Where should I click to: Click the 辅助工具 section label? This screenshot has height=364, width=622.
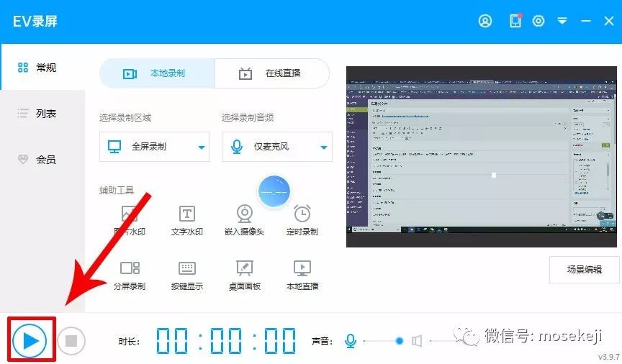(116, 191)
